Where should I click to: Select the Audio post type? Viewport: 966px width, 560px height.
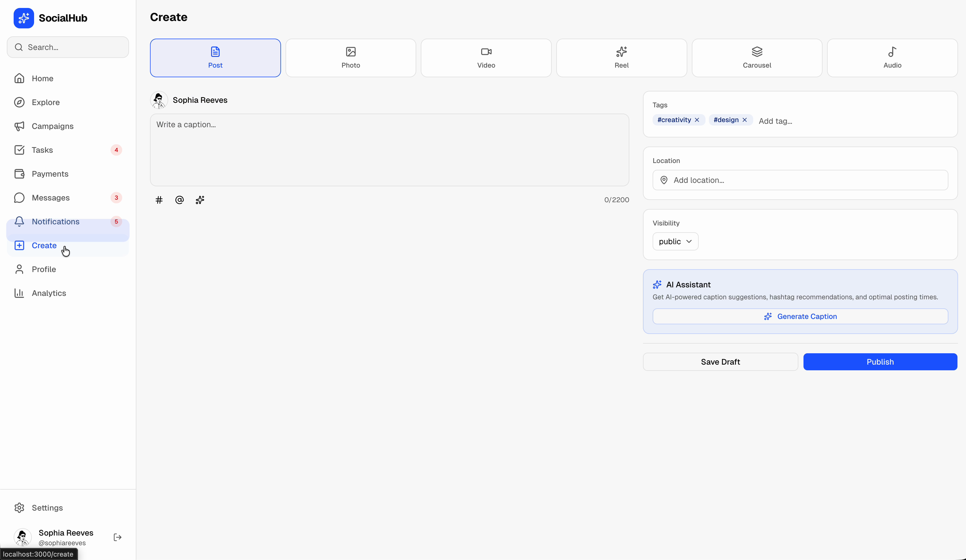(x=892, y=57)
